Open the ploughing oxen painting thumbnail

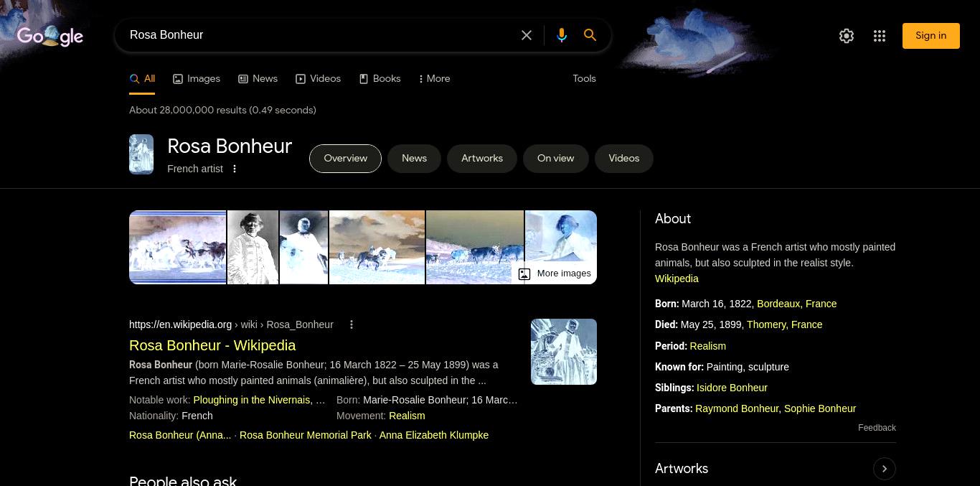475,247
